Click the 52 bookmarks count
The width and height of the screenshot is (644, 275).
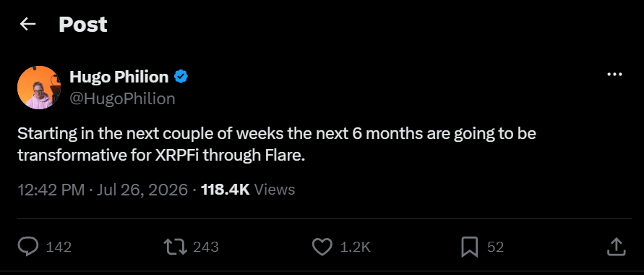(x=495, y=247)
